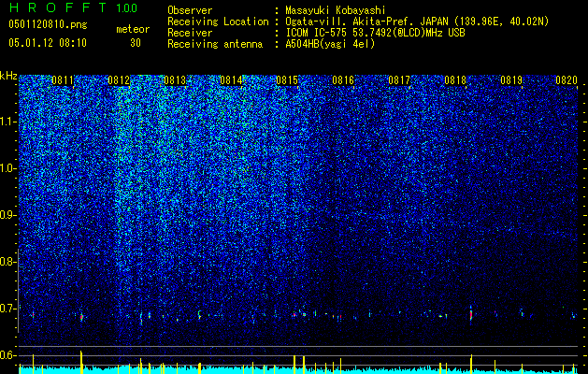588x374 pixels.
Task: Click the 0.8 kHz axis label
Action: 8,262
